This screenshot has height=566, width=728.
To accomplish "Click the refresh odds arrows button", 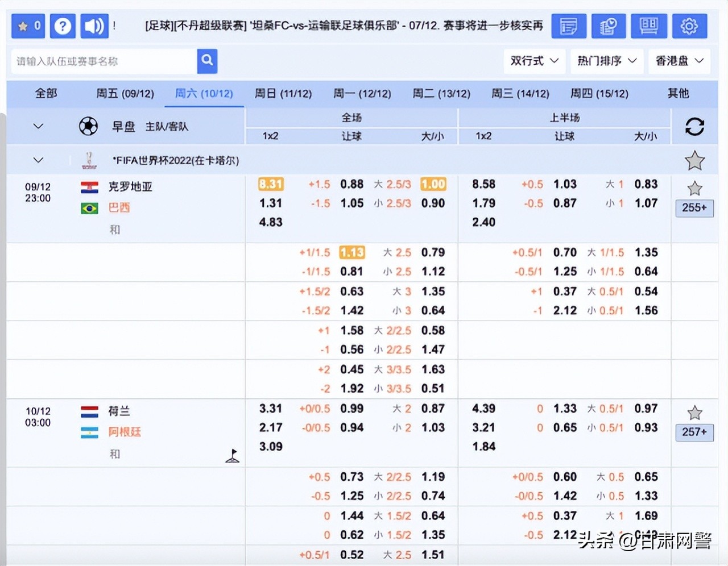I will 695,126.
